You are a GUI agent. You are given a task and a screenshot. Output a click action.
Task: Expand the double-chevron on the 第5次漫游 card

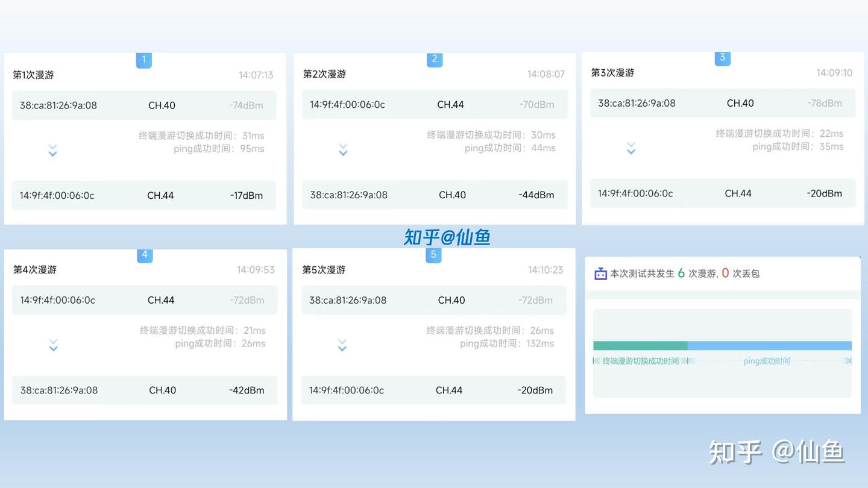(x=342, y=345)
